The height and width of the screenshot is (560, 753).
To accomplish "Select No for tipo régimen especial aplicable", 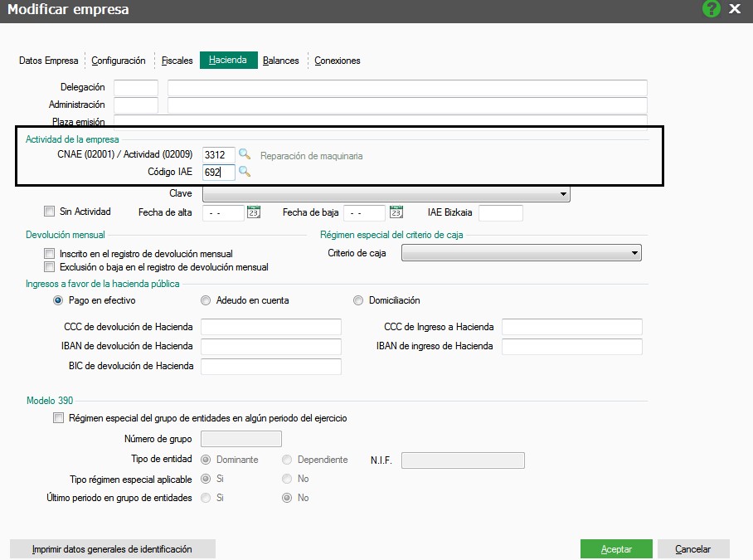I will (287, 479).
